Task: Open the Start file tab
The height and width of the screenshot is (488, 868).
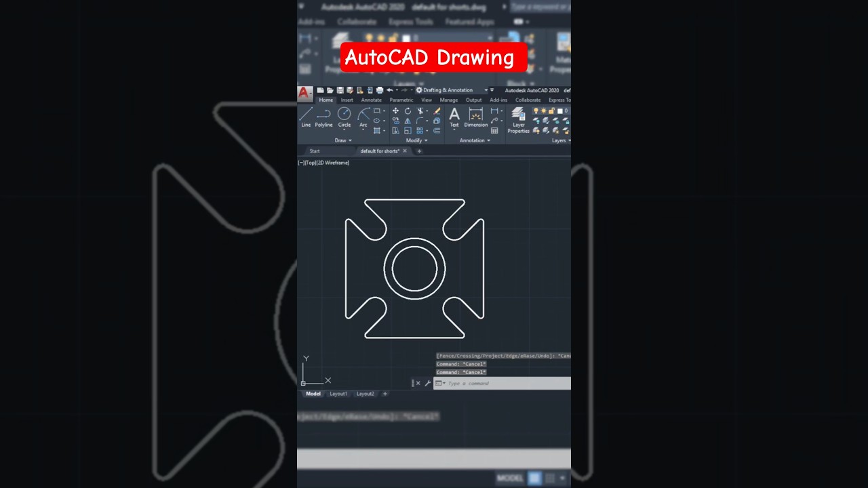Action: pos(315,151)
